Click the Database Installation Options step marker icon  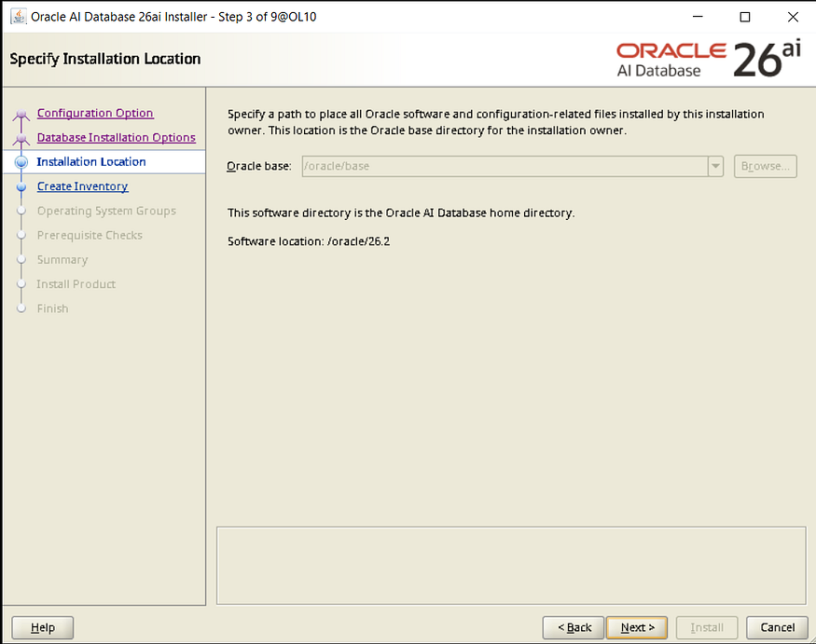21,138
